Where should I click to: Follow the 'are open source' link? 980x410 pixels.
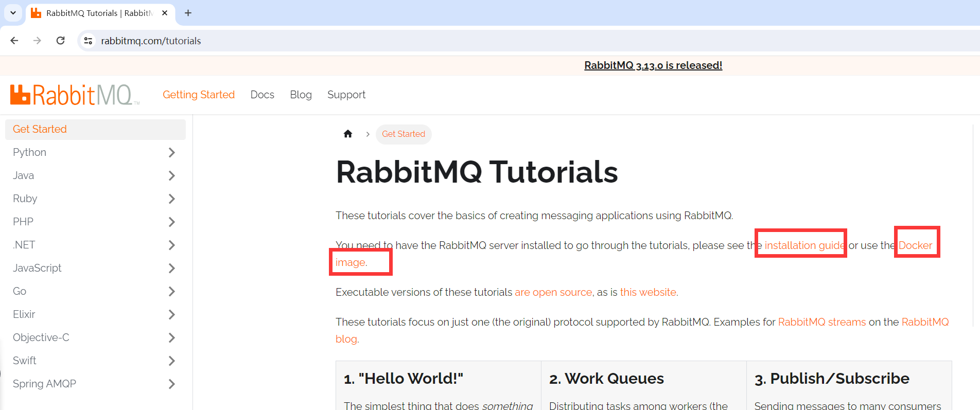coord(553,292)
